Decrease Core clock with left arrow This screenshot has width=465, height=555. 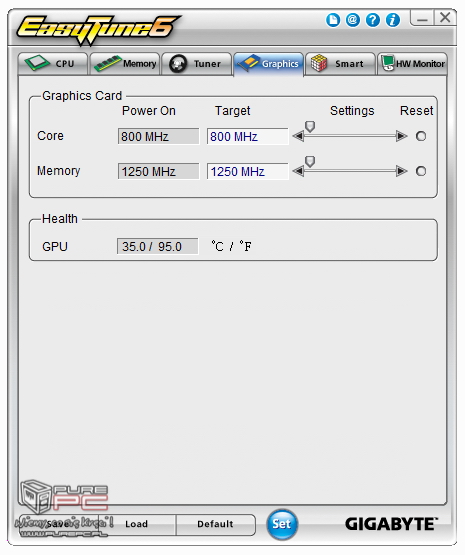[298, 136]
